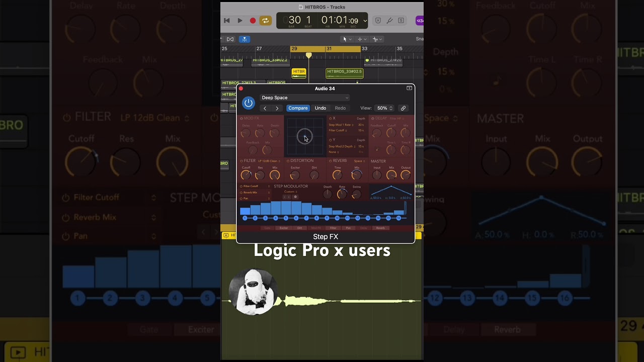Screen dimensions: 644x362
Task: Open the LP 12dB Clean filter type menu
Action: [269, 161]
